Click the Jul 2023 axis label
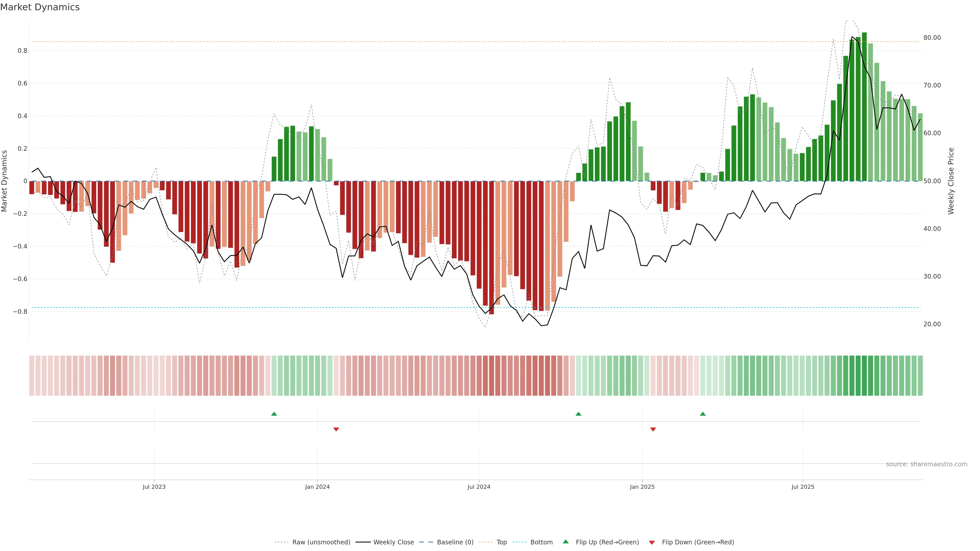 click(154, 487)
